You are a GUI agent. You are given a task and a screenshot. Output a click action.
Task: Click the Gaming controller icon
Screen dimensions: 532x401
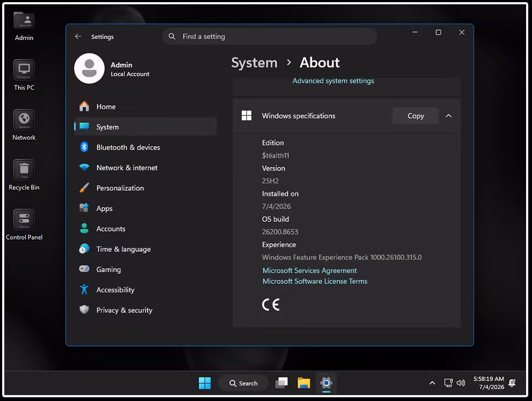84,269
